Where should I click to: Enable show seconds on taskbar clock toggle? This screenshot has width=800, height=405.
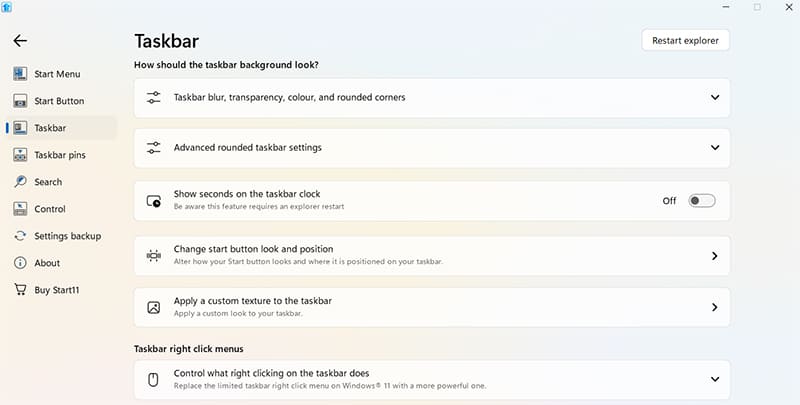point(702,201)
